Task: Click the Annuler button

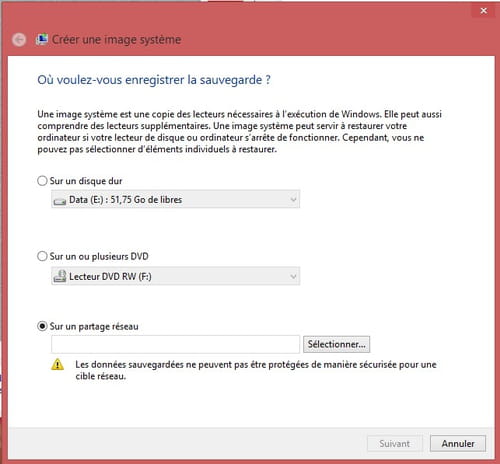Action: pyautogui.click(x=458, y=443)
